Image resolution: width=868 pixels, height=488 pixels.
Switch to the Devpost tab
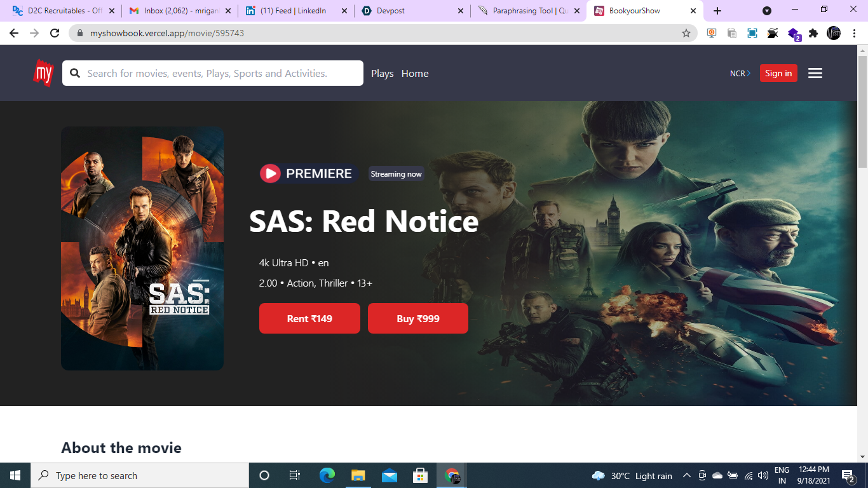pyautogui.click(x=412, y=11)
